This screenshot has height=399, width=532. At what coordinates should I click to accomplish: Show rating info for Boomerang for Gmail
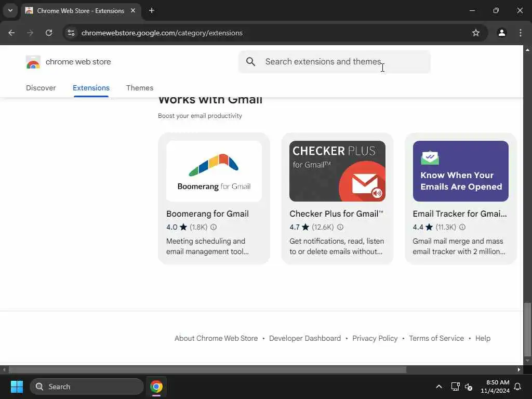coord(214,227)
